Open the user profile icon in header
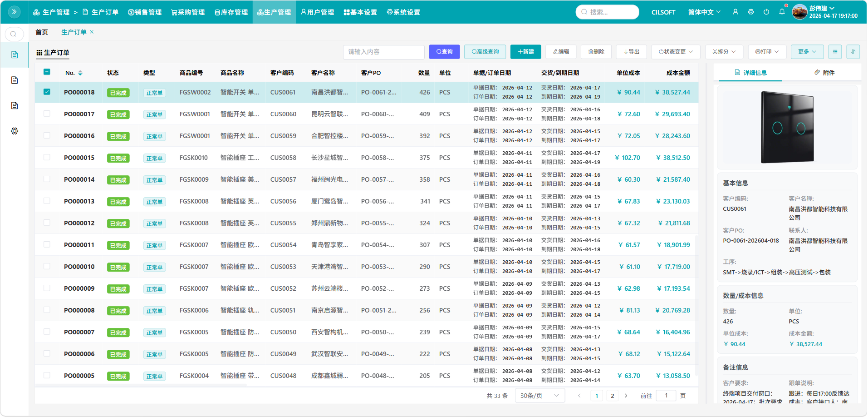Viewport: 868px width, 417px height. coord(736,12)
